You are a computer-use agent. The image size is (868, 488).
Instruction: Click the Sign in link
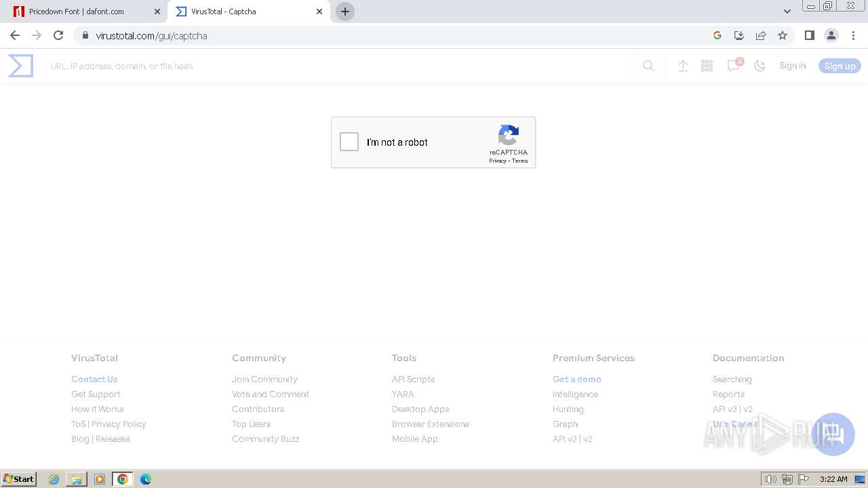[792, 66]
